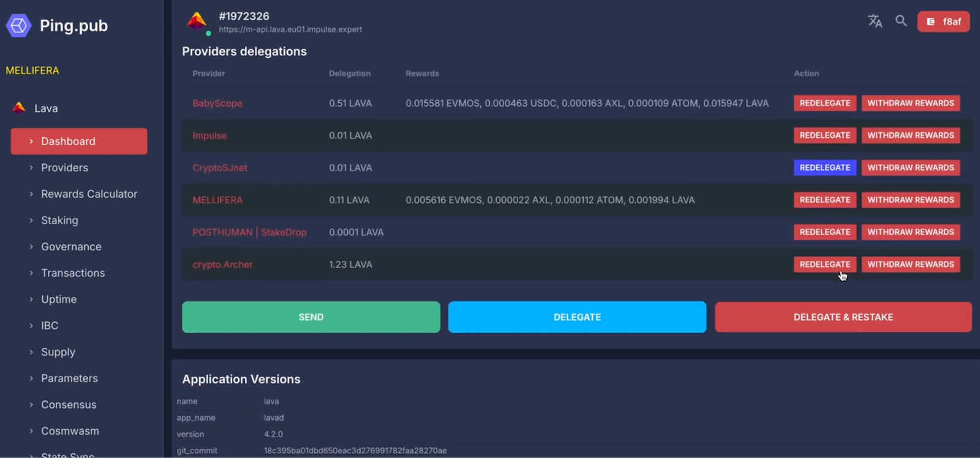Redelegate from the Impulse provider
This screenshot has height=458, width=980.
[x=825, y=135]
